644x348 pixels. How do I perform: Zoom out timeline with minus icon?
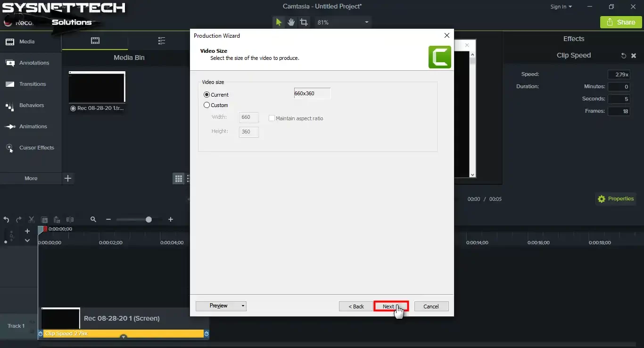(x=108, y=219)
